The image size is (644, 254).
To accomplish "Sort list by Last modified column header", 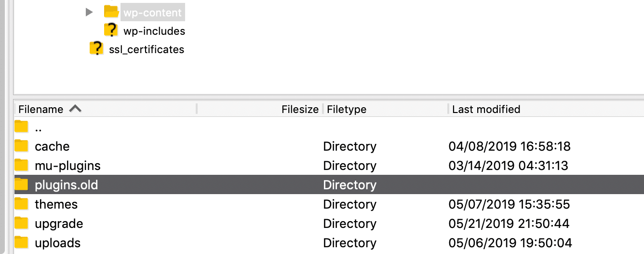I will (486, 109).
